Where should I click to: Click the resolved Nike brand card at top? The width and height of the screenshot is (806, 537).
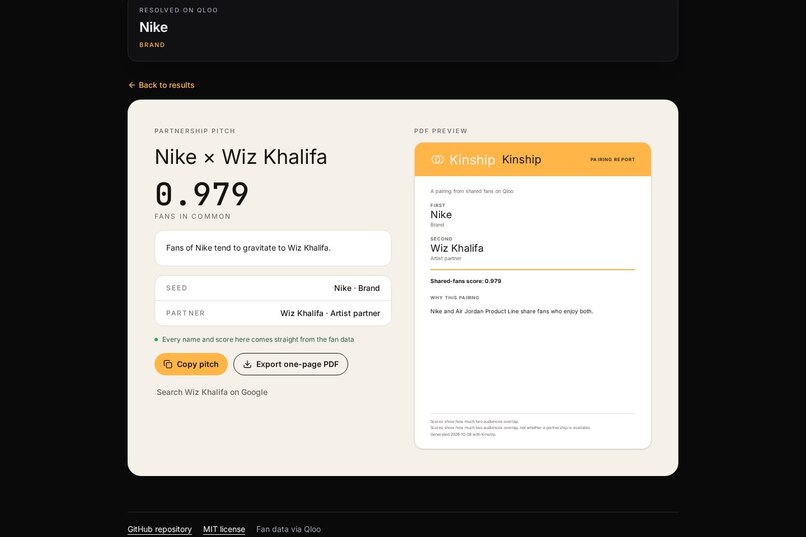click(x=403, y=30)
